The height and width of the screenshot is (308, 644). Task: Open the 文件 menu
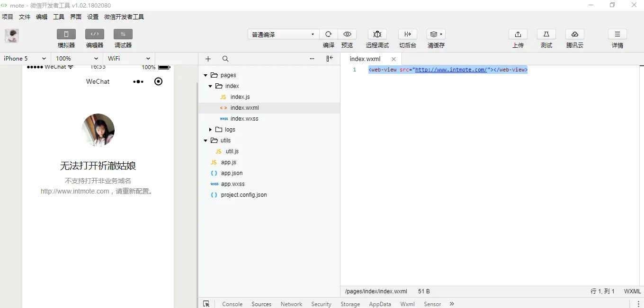coord(25,17)
